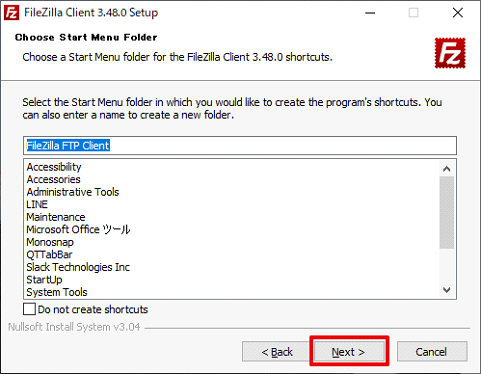Click inside the FileZilla FTP Client name field
Viewport: 481px width, 374px height.
(x=240, y=146)
